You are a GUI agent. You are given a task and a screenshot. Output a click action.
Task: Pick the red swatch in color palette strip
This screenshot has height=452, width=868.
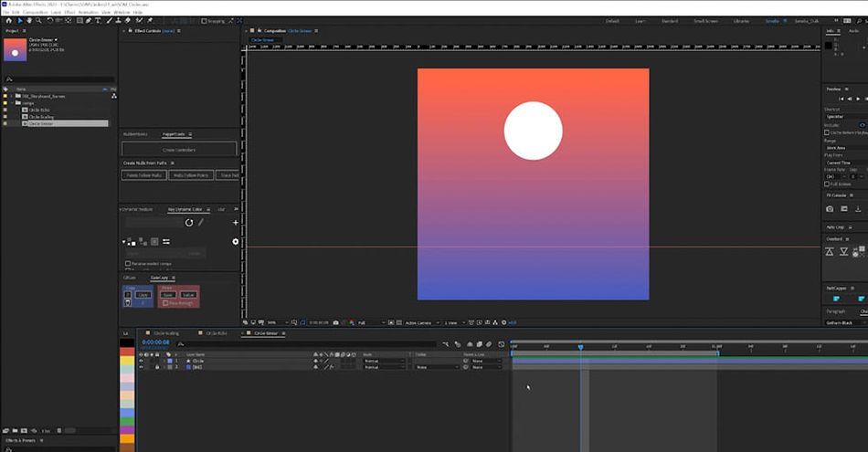(127, 352)
